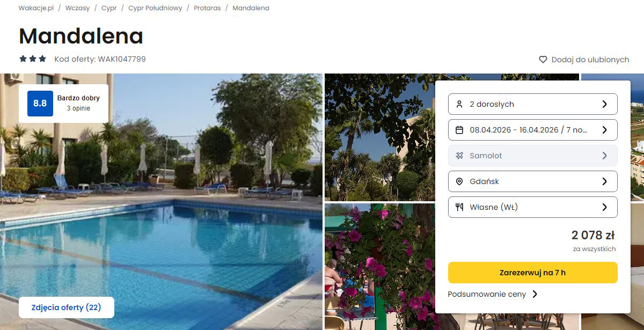This screenshot has height=330, width=644.
Task: Expand the 2 dorosłych travelers selector
Action: point(532,104)
